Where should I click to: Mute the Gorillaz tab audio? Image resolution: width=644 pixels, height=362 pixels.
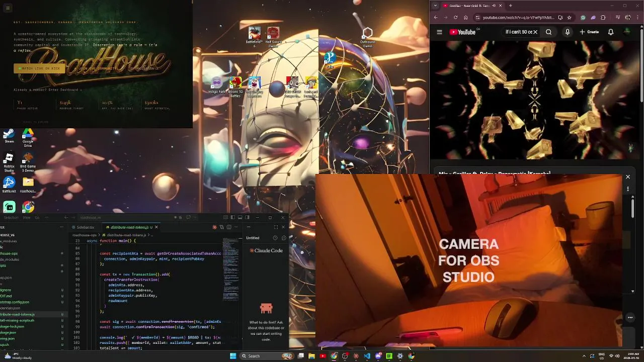pyautogui.click(x=494, y=6)
